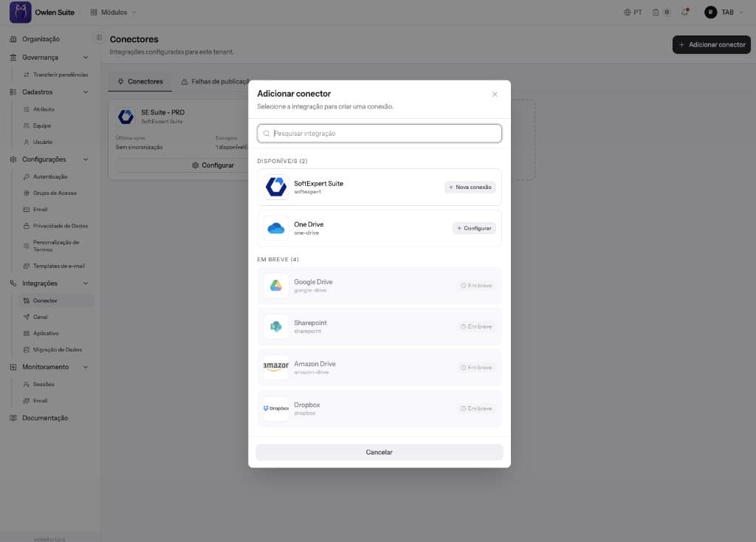The width and height of the screenshot is (756, 542).
Task: Collapse the Configurações section chevron
Action: coord(86,159)
